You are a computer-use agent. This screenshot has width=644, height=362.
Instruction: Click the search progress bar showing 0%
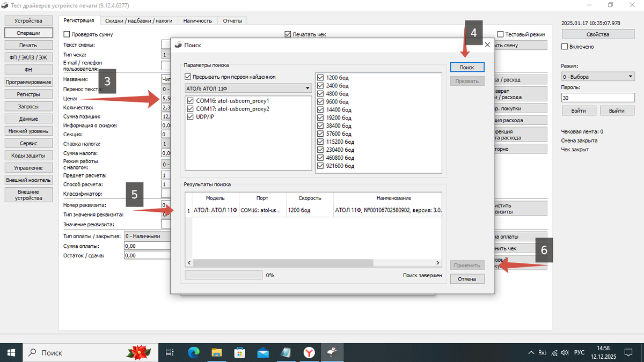224,275
